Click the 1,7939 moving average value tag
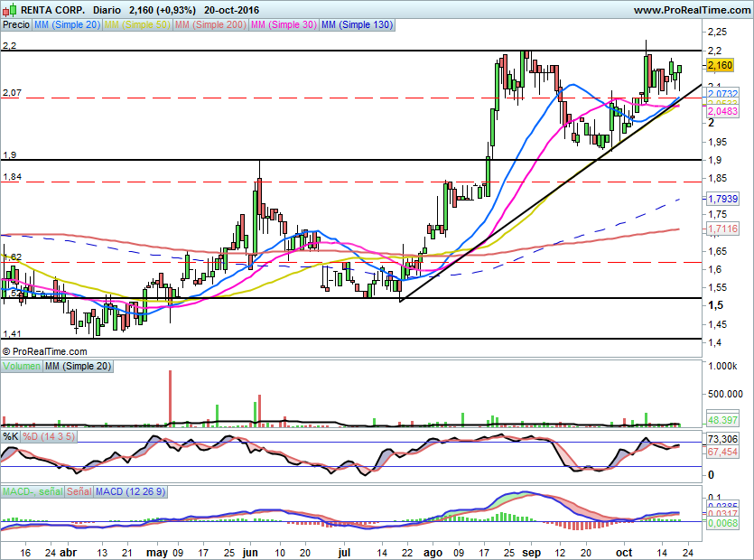Viewport: 754px width, 560px height. [722, 199]
